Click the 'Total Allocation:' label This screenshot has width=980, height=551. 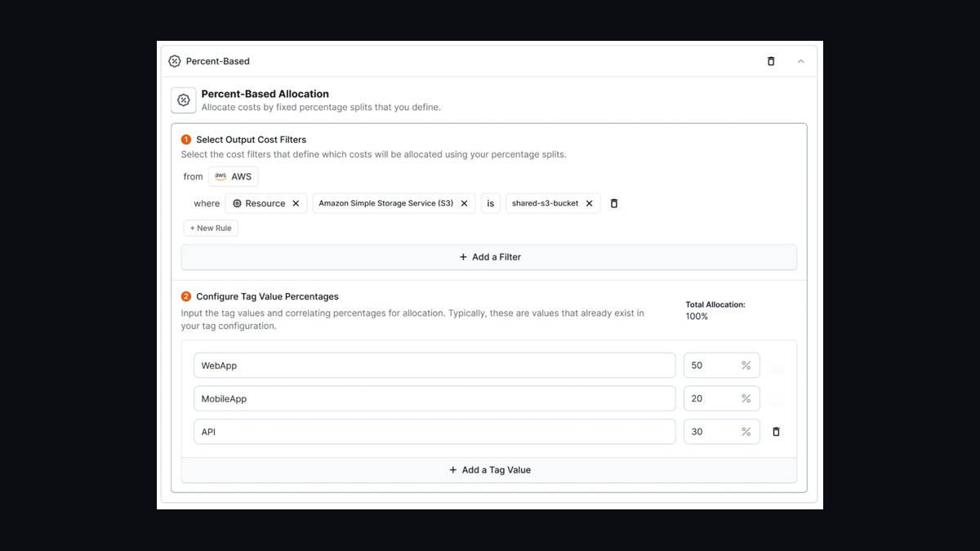coord(715,304)
